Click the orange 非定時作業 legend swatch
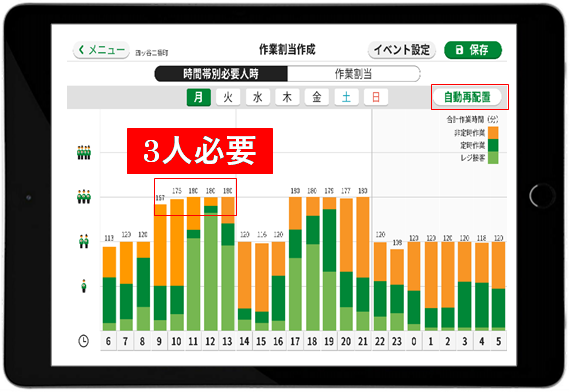Viewport: 570px width, 392px height. click(x=493, y=133)
